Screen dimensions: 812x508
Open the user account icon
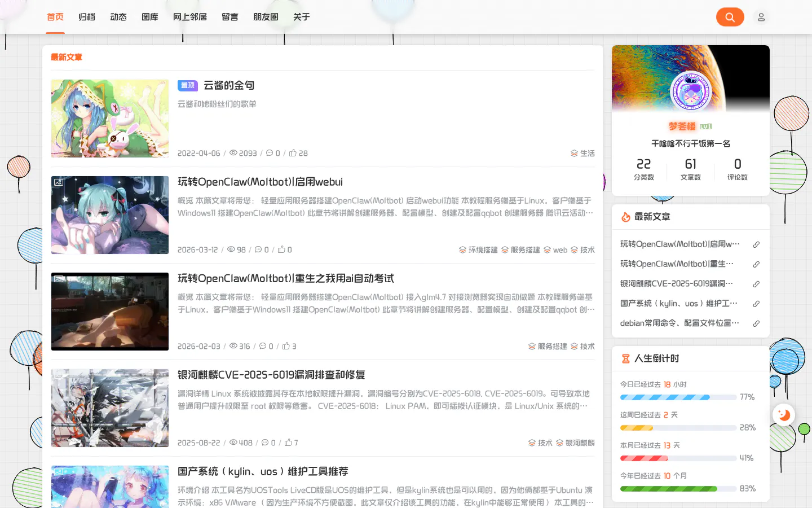pos(761,17)
